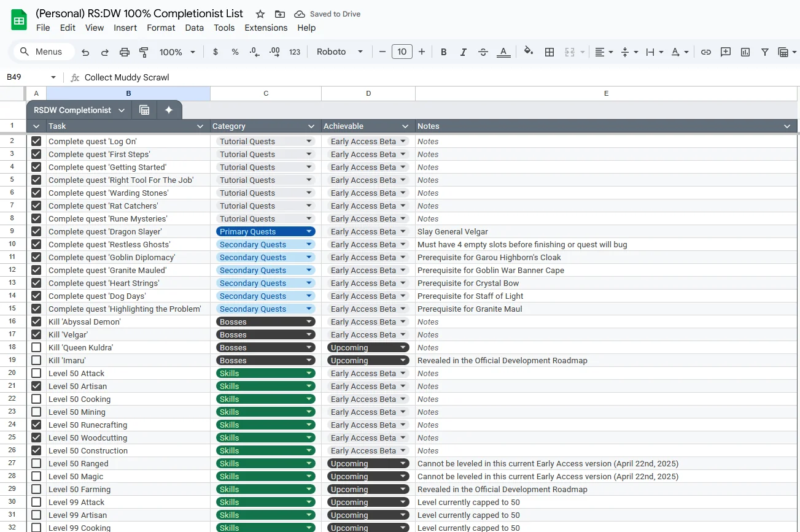Tick the 'Level 50 Attack' checkbox
Screen dimensions: 800x532
[x=36, y=373]
